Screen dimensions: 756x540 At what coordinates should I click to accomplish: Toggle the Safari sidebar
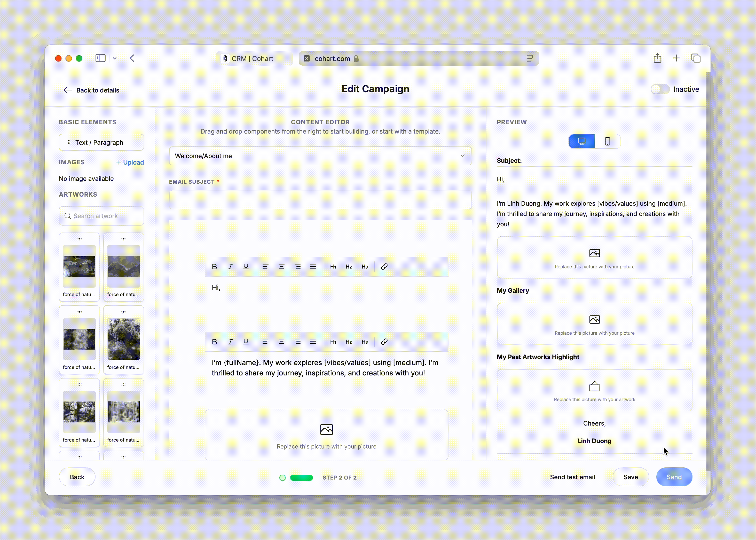(x=100, y=59)
